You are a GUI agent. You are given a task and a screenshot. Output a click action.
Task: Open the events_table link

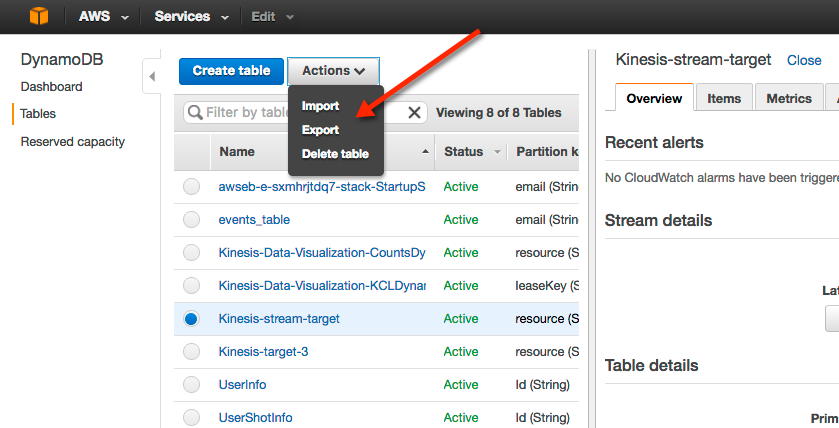[x=254, y=220]
